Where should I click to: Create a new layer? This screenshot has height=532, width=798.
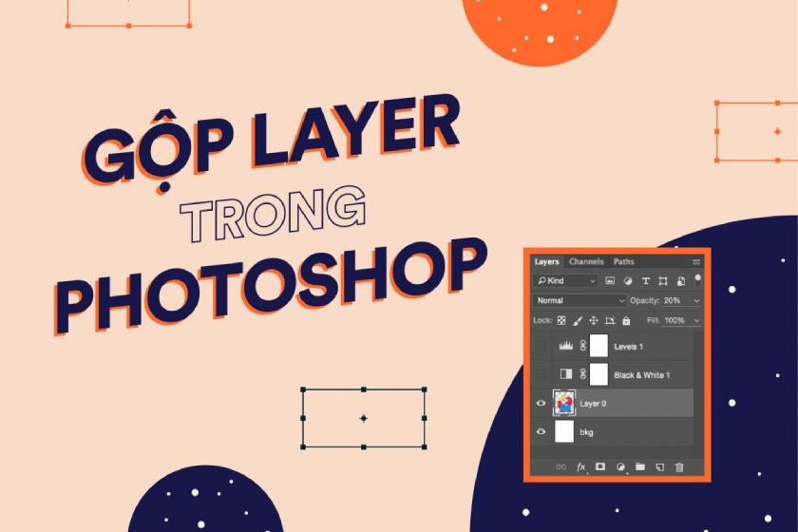(659, 466)
